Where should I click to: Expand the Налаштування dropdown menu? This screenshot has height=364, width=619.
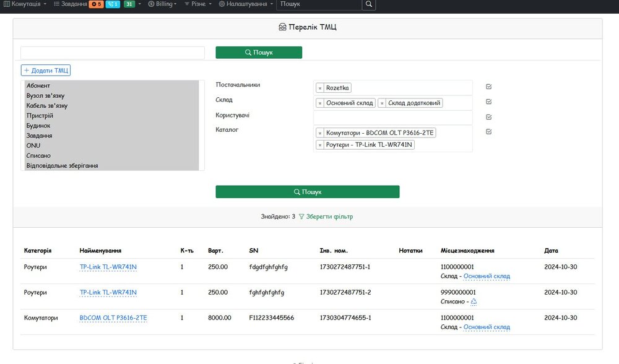point(246,4)
